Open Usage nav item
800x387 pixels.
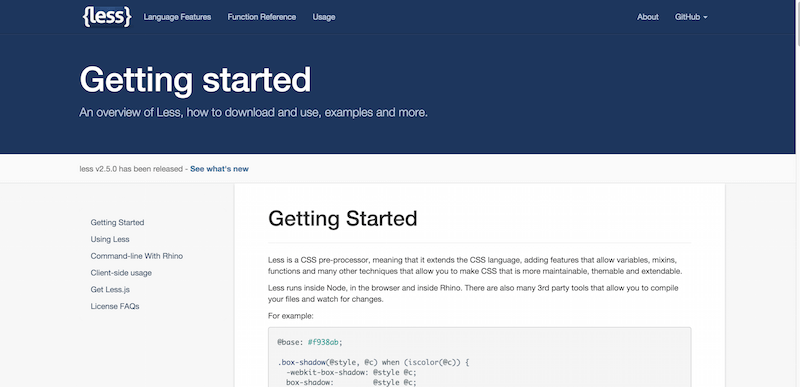pyautogui.click(x=324, y=17)
